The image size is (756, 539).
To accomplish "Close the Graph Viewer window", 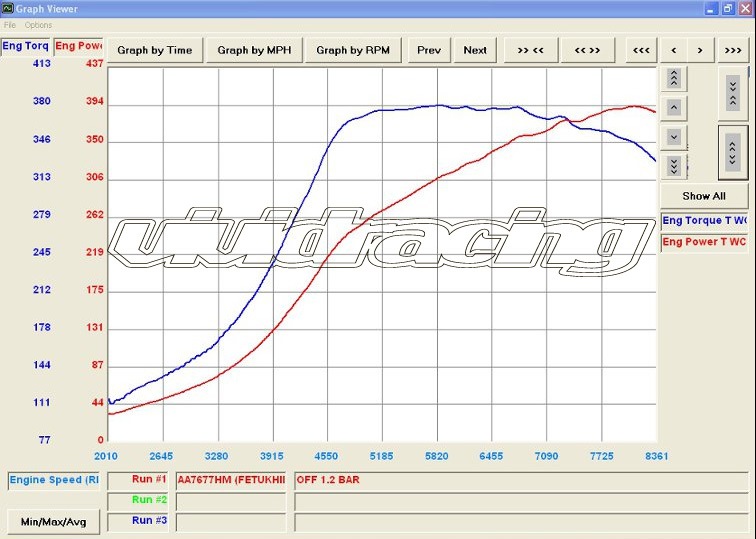I will click(x=745, y=8).
